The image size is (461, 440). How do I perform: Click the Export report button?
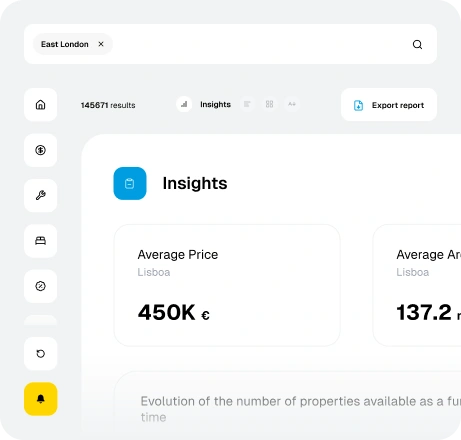click(389, 105)
